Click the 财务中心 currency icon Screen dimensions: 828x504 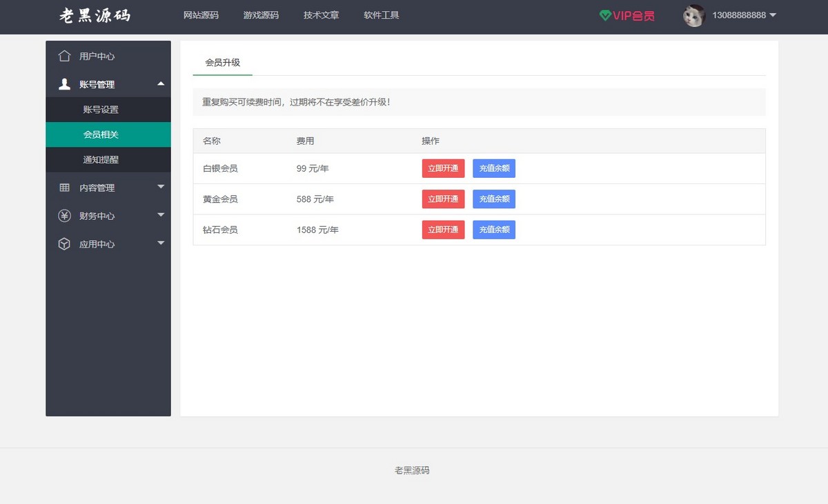click(63, 215)
